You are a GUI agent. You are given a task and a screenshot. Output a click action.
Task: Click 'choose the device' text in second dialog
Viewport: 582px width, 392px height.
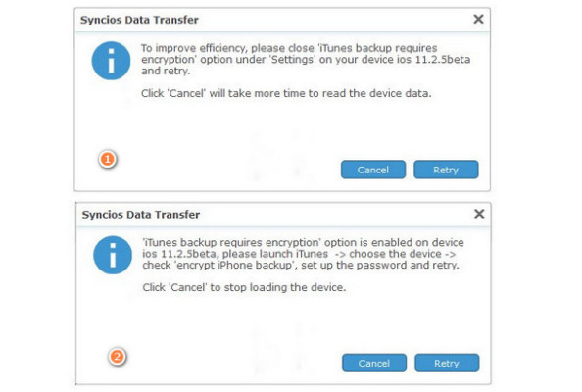click(x=395, y=254)
